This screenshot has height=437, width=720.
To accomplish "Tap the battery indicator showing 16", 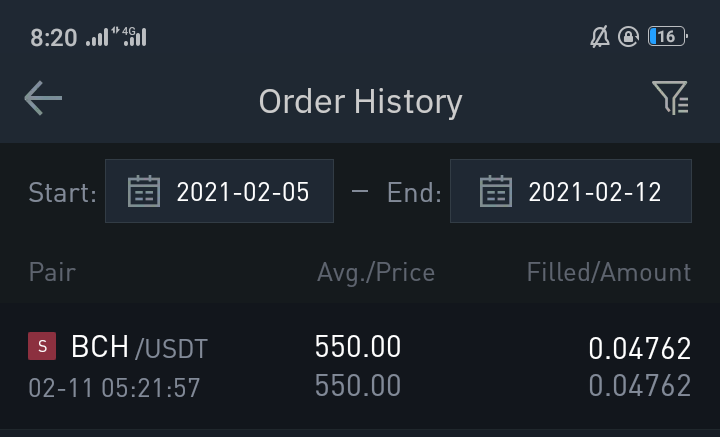I will (668, 36).
